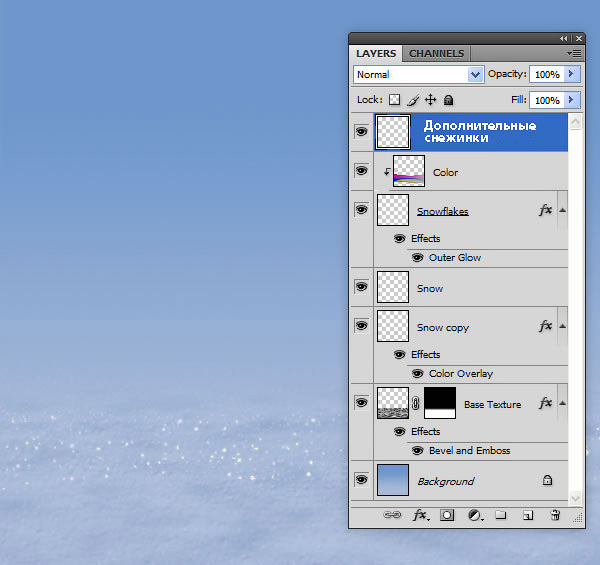Image resolution: width=600 pixels, height=565 pixels.
Task: Click the mask link chain on Base Texture
Action: pyautogui.click(x=416, y=403)
